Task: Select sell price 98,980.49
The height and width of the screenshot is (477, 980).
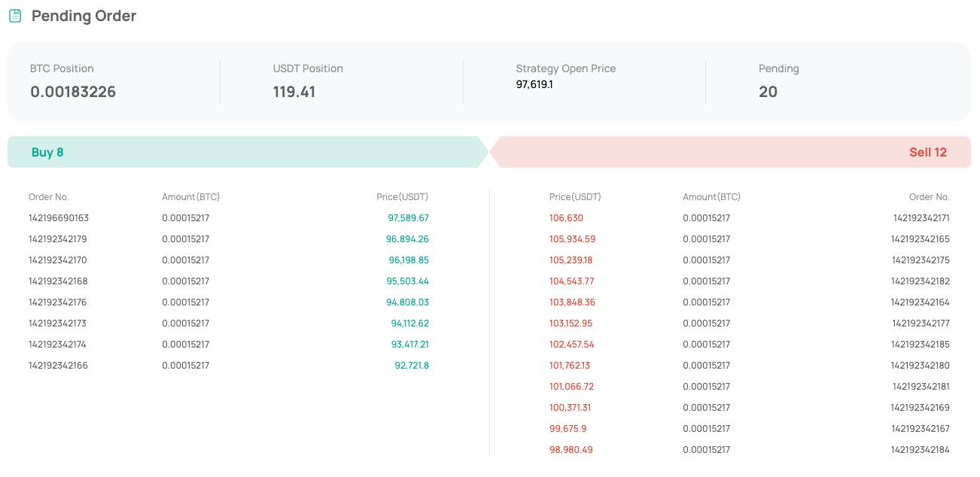Action: (x=571, y=450)
